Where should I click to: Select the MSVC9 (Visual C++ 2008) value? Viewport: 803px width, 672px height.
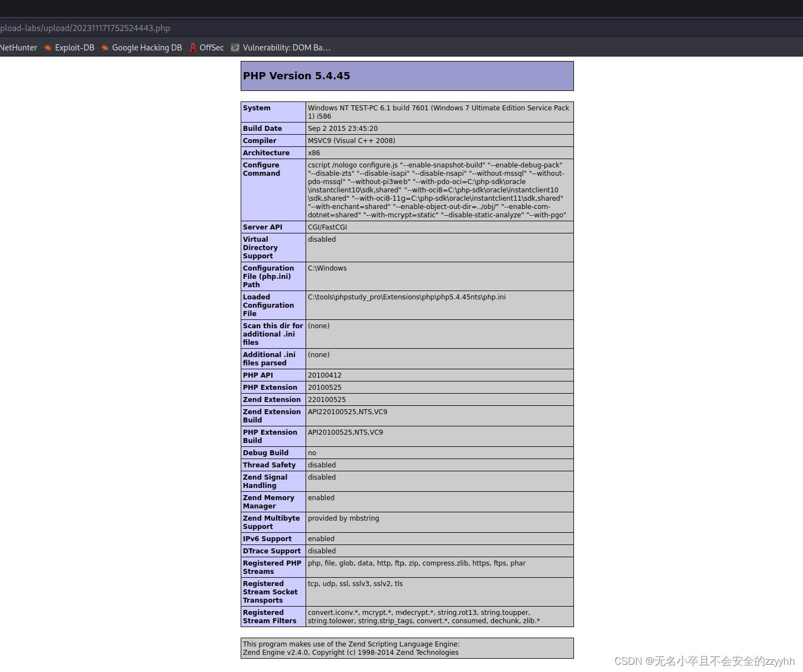coord(352,141)
